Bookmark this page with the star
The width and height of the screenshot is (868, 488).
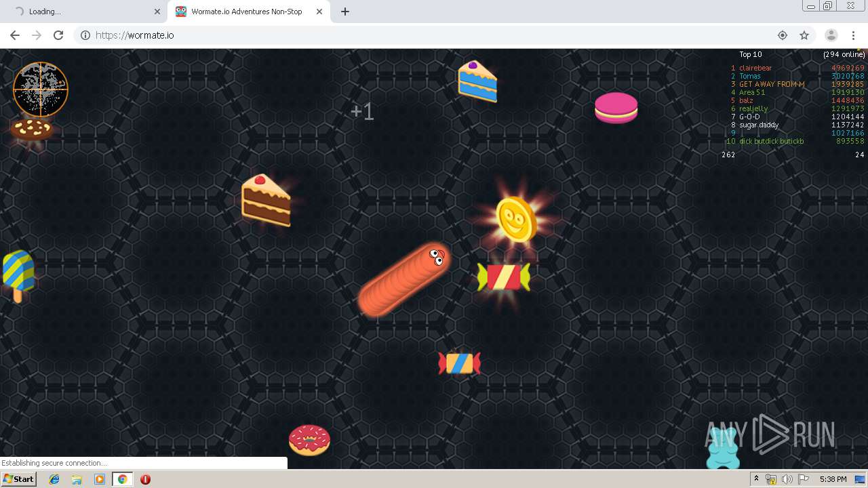(804, 35)
